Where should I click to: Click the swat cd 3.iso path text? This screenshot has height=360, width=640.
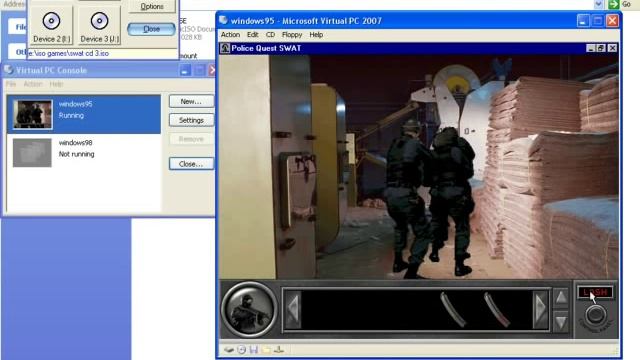point(69,53)
